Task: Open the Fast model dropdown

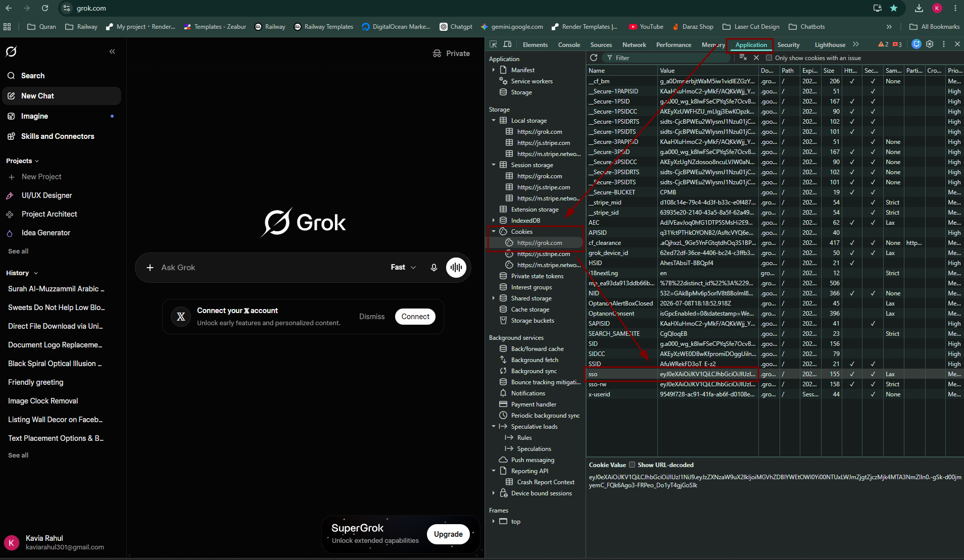Action: 403,268
